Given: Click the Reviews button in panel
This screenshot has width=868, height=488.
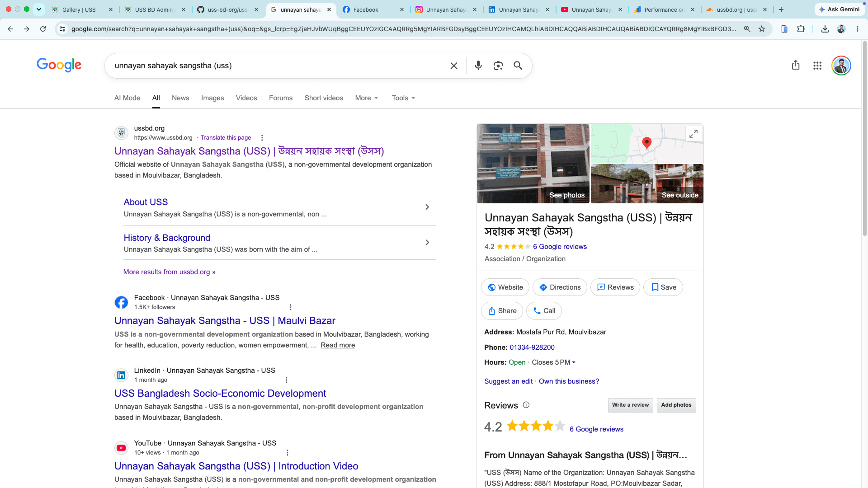Looking at the screenshot, I should pyautogui.click(x=615, y=287).
